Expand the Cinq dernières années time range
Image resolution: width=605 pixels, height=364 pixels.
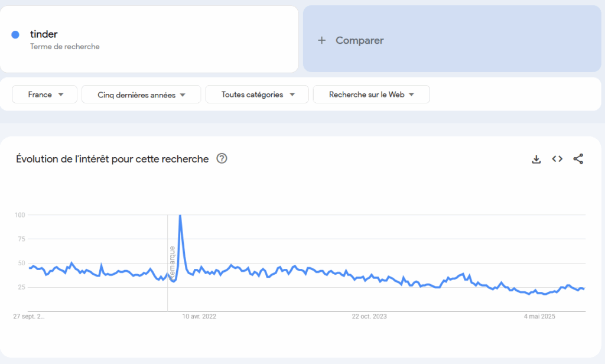coord(141,95)
